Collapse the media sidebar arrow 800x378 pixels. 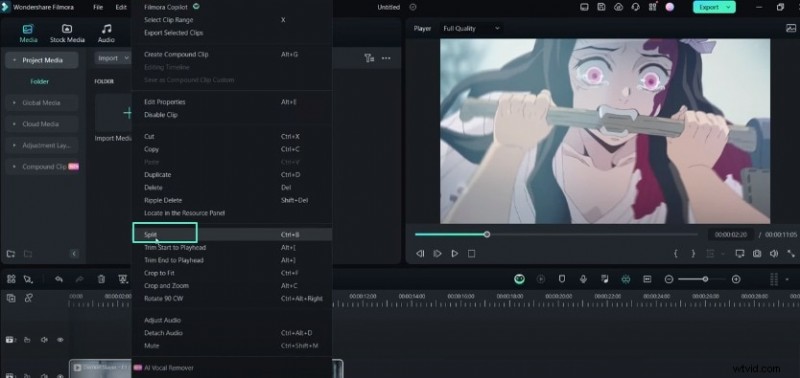[74, 254]
